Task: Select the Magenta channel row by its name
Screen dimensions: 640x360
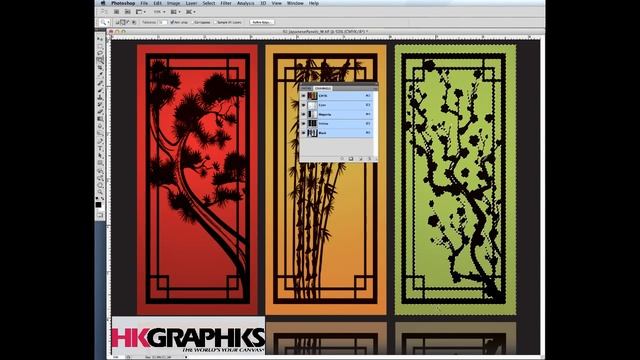Action: click(x=325, y=114)
